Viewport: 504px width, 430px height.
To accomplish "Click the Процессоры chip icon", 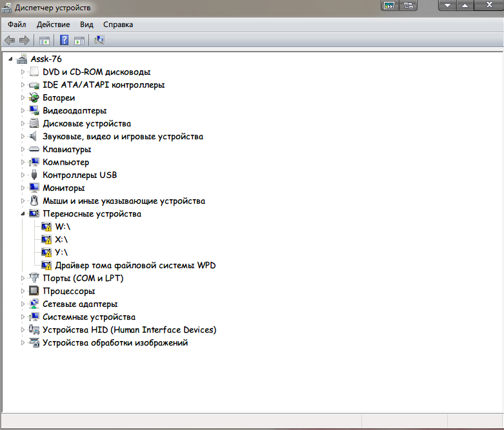I will coord(34,291).
